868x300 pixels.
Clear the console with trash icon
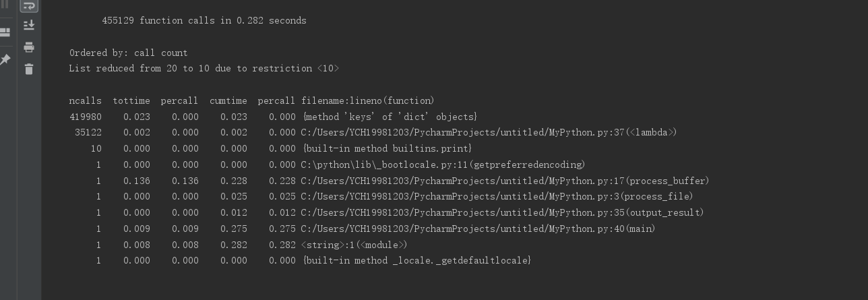29,69
